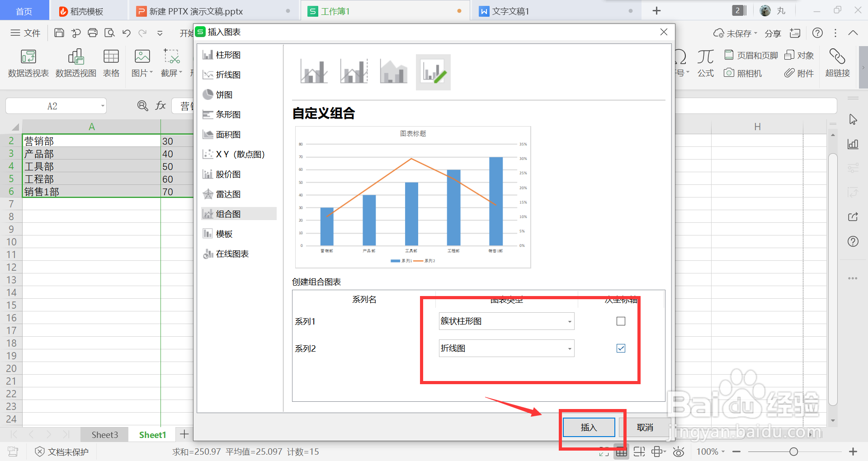
Task: Open the 文件 menu
Action: pyautogui.click(x=25, y=33)
